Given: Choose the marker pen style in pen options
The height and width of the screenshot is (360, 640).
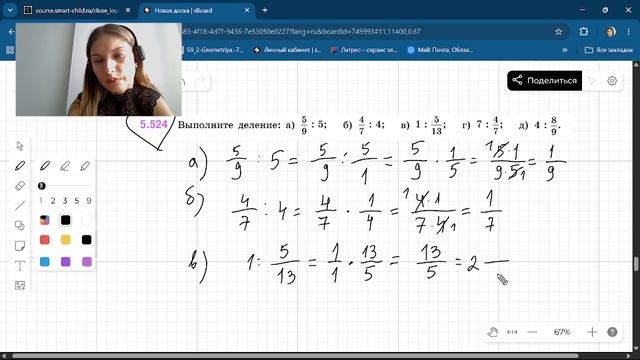Looking at the screenshot, I should coord(64,166).
